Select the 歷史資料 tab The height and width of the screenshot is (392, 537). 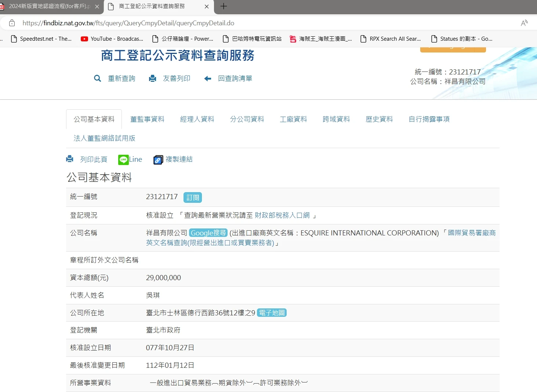(379, 119)
